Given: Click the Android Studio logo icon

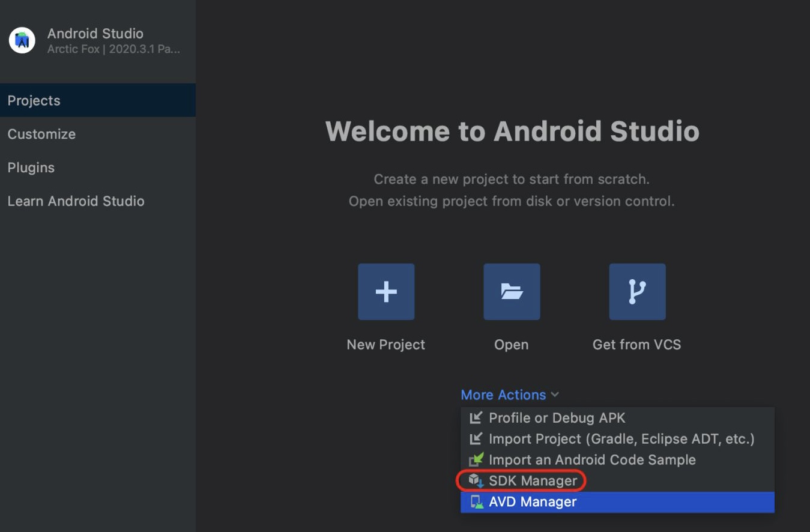Looking at the screenshot, I should (x=22, y=40).
